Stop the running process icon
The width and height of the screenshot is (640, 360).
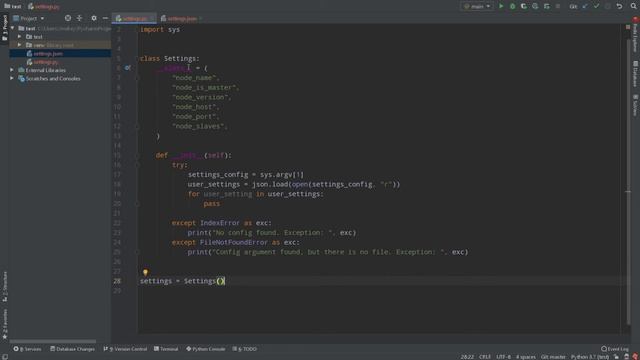558,6
